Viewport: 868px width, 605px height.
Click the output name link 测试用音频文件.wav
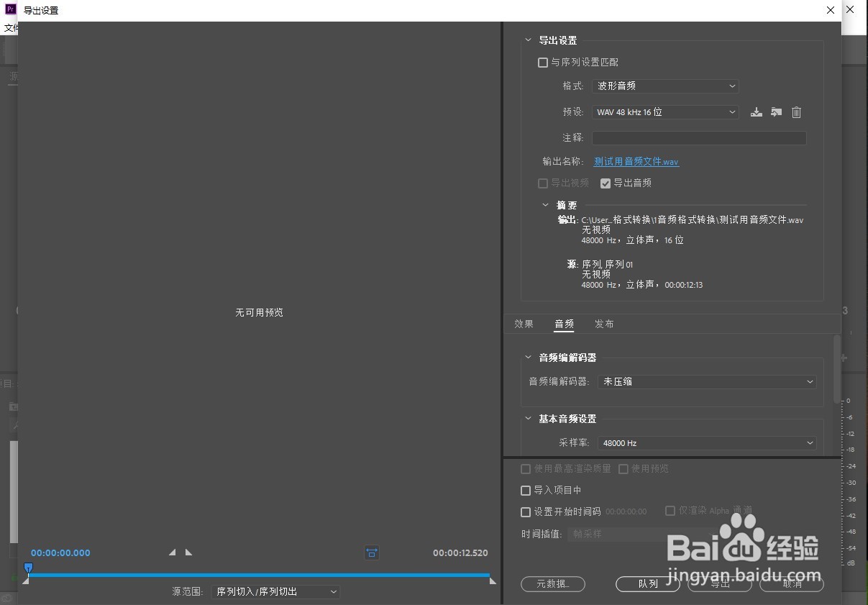pos(636,162)
